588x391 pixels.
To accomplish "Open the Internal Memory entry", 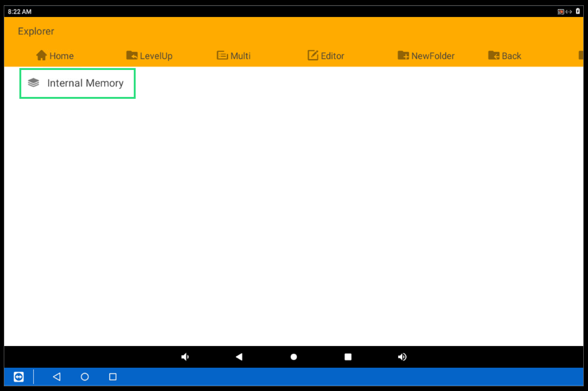I will (78, 83).
